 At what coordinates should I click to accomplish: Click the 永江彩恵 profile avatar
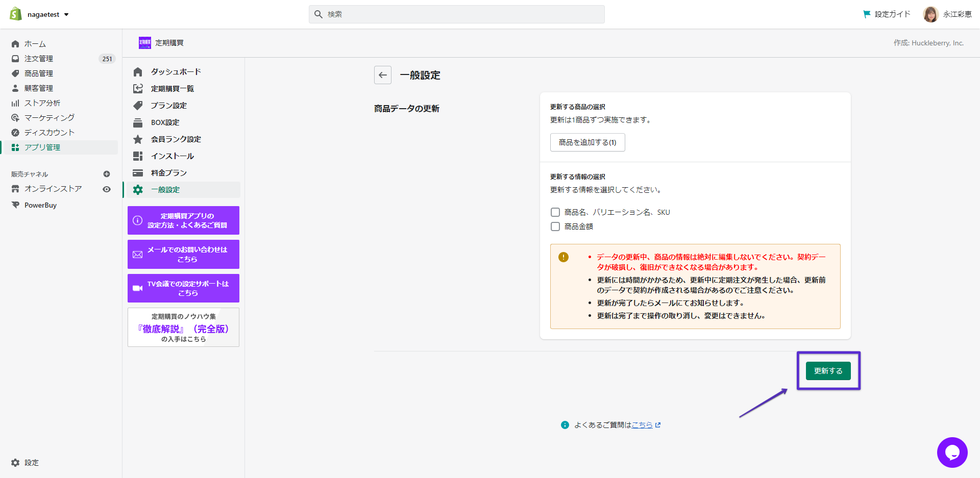(x=930, y=14)
